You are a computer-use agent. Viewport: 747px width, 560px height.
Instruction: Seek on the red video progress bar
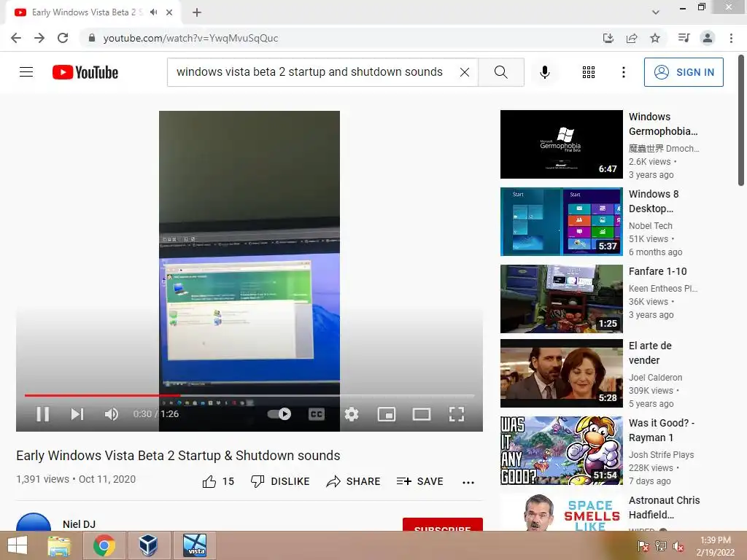pyautogui.click(x=249, y=395)
